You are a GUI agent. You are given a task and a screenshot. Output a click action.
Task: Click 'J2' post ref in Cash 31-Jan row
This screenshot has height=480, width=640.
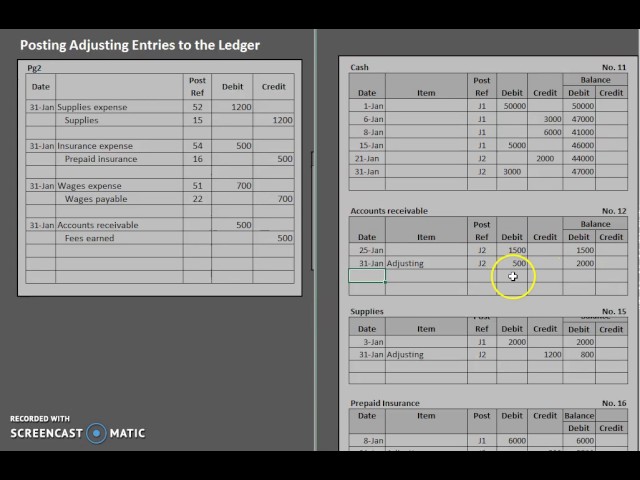click(482, 171)
